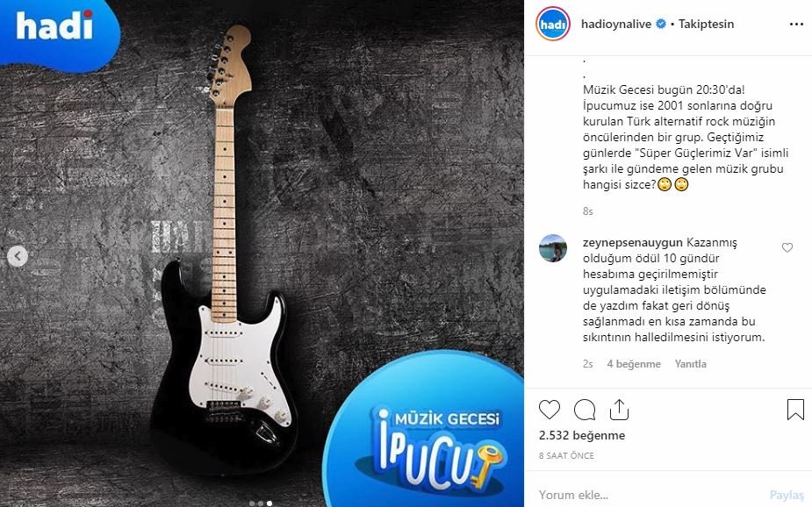The width and height of the screenshot is (812, 507).
Task: Submit comment with the Paylaş button
Action: 787,495
